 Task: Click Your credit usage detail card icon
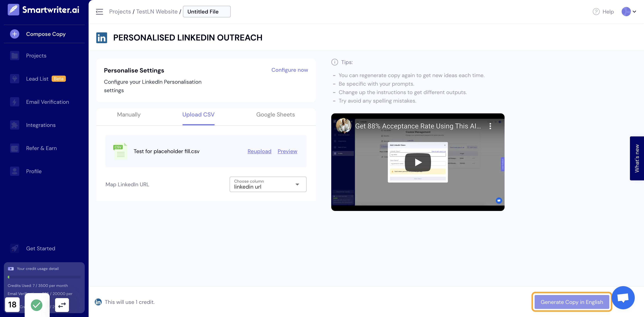coord(11,269)
